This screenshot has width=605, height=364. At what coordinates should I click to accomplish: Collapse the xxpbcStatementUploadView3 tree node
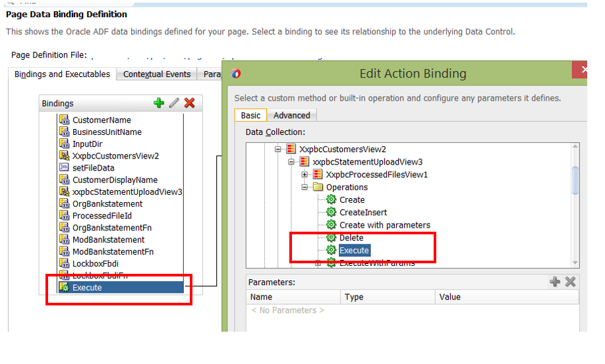pos(291,162)
